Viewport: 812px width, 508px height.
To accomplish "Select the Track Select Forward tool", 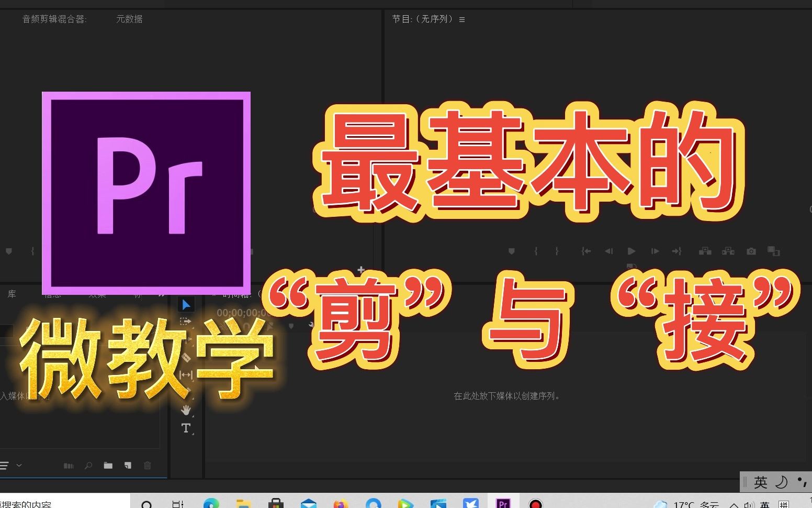I will click(186, 321).
